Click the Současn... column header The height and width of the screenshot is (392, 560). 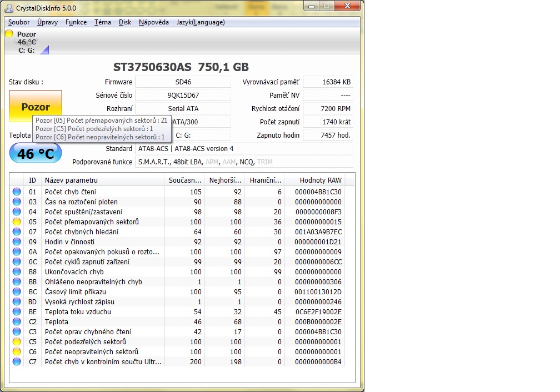pyautogui.click(x=184, y=180)
